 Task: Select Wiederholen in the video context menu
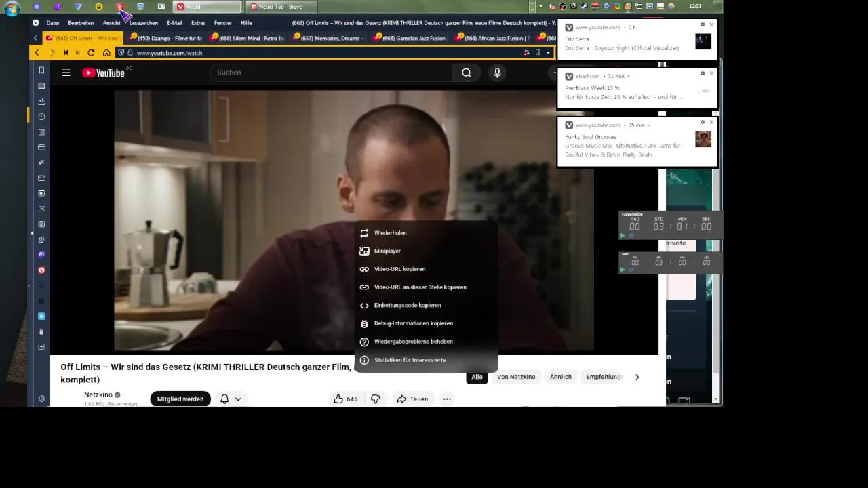(x=426, y=232)
